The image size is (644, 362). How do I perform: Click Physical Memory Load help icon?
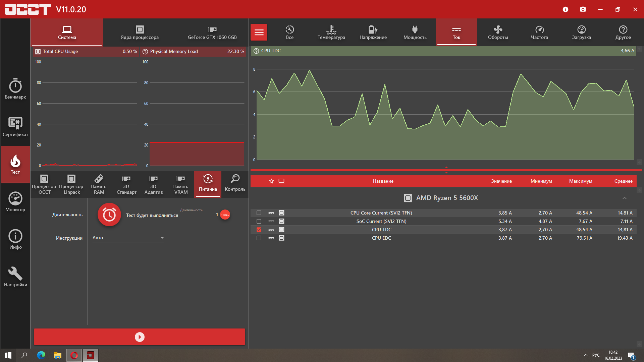145,52
